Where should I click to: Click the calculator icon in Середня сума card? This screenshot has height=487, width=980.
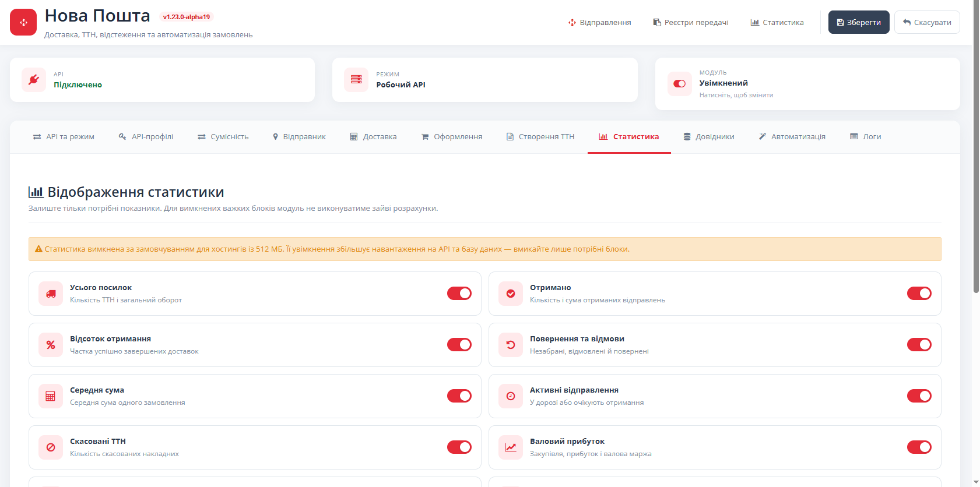pos(51,396)
